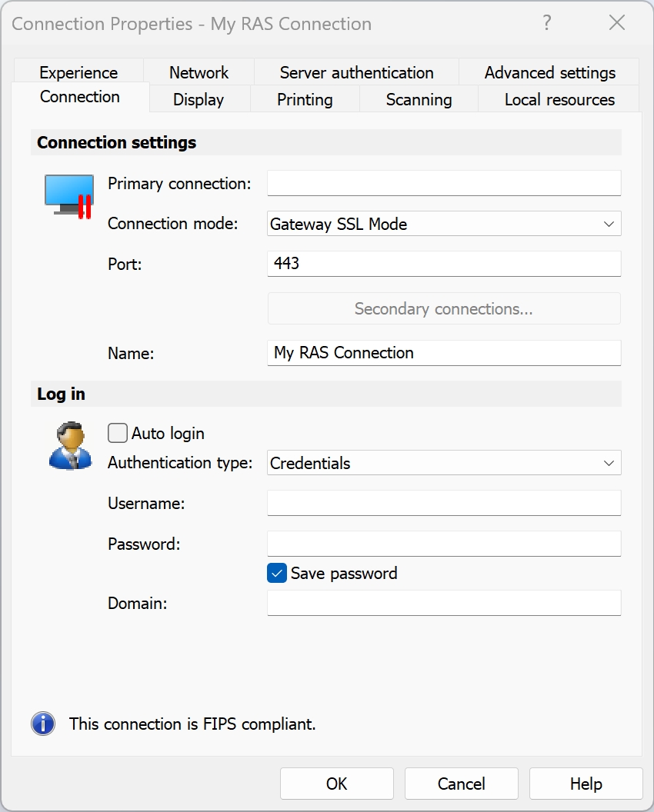The image size is (654, 812).
Task: Open the Printing tab
Action: point(305,100)
